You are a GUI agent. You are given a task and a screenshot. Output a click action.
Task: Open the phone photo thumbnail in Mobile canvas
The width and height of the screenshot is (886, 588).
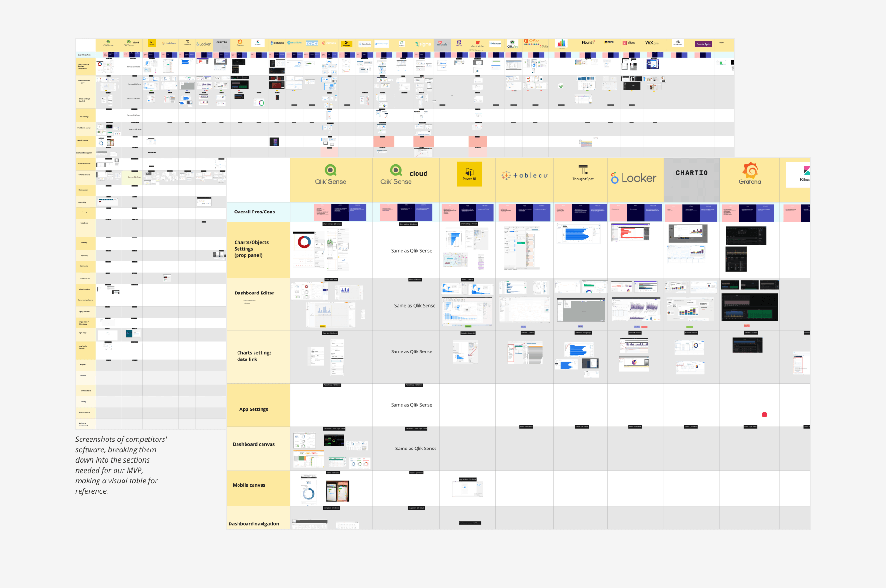(x=337, y=491)
